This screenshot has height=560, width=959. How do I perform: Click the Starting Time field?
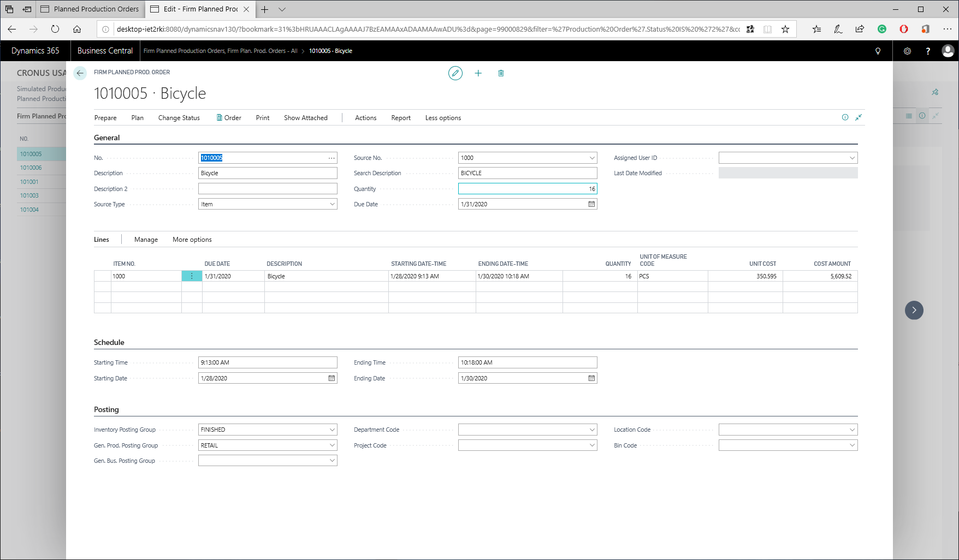point(268,362)
